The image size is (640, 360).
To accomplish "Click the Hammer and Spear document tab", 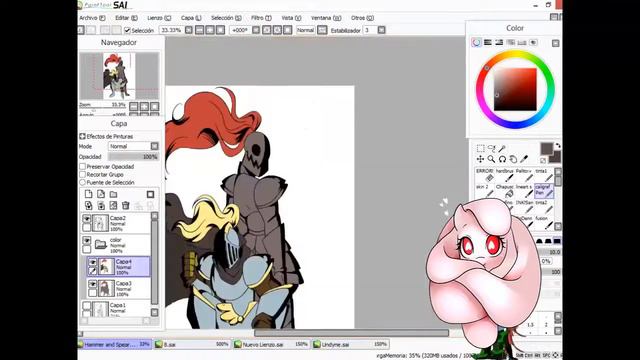I will [x=115, y=344].
